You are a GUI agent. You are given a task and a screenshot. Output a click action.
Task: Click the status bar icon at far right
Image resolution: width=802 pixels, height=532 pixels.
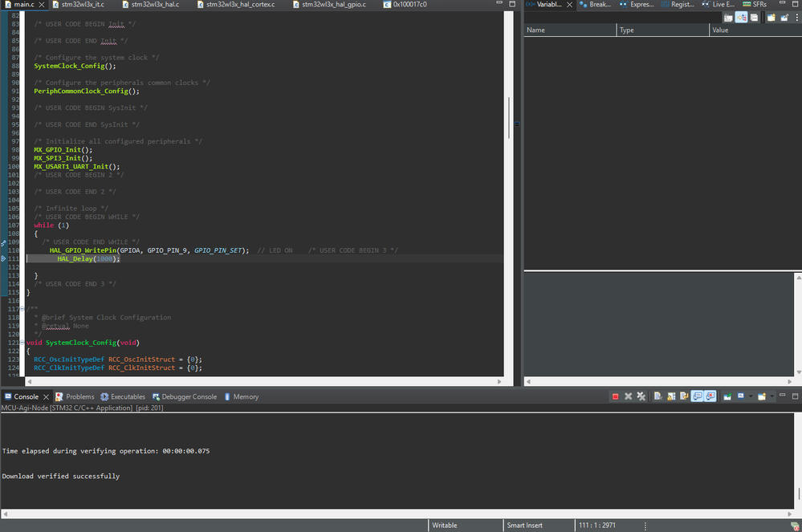[x=795, y=526]
